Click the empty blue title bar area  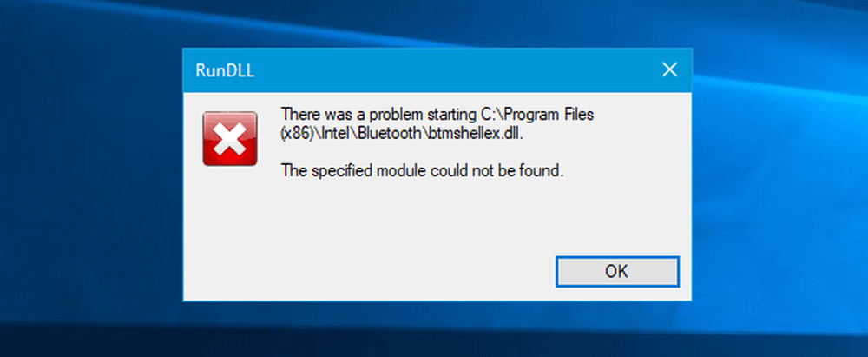point(454,70)
